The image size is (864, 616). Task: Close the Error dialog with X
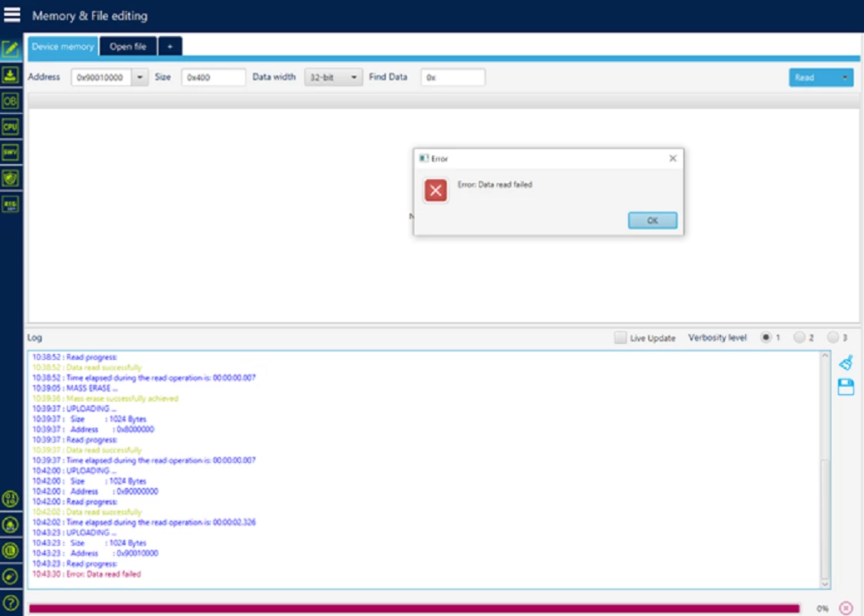click(673, 158)
